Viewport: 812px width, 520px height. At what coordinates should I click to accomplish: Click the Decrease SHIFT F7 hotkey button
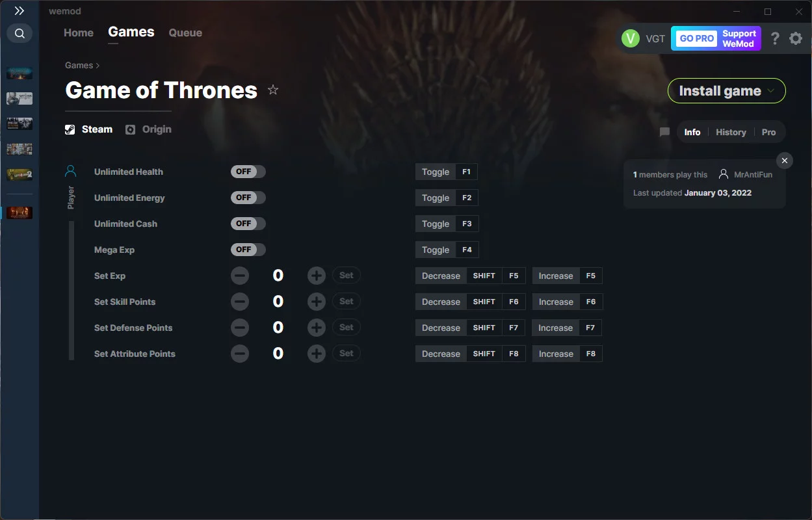pos(471,328)
